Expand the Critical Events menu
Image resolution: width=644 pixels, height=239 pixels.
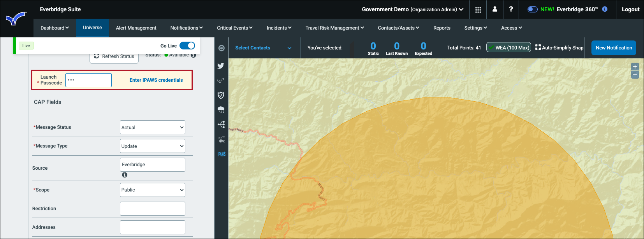pos(235,28)
